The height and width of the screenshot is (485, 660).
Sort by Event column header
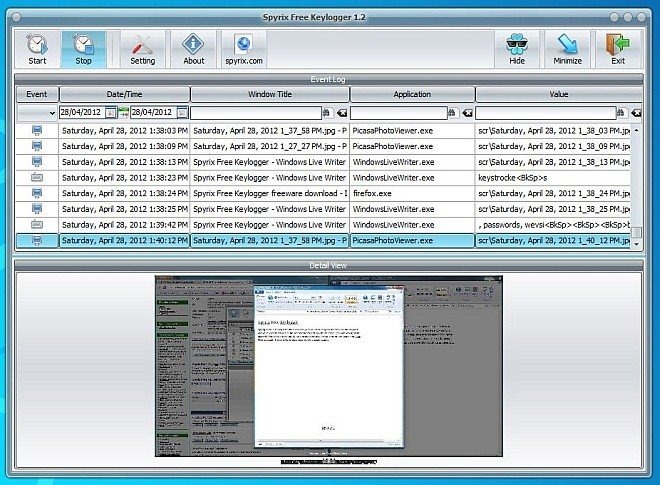pos(37,94)
